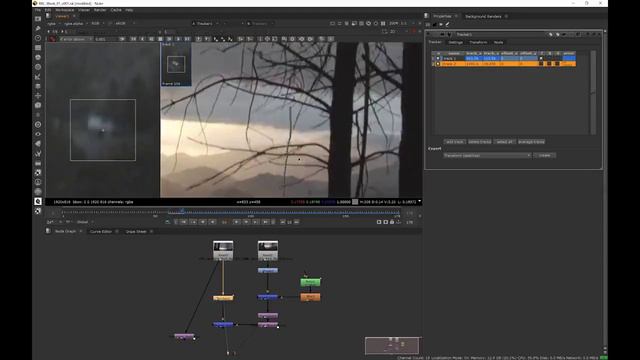Open the Global frame range dropdown
The height and width of the screenshot is (360, 640).
[84, 222]
